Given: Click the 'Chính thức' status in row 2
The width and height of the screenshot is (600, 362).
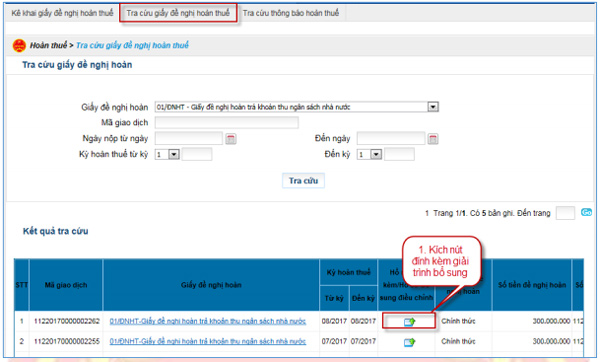Looking at the screenshot, I should pos(458,341).
